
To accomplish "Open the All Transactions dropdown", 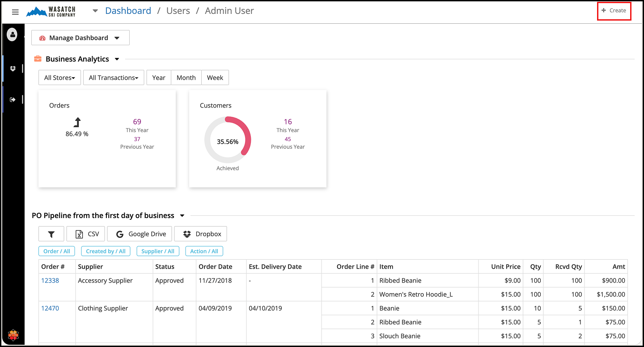I will (114, 77).
